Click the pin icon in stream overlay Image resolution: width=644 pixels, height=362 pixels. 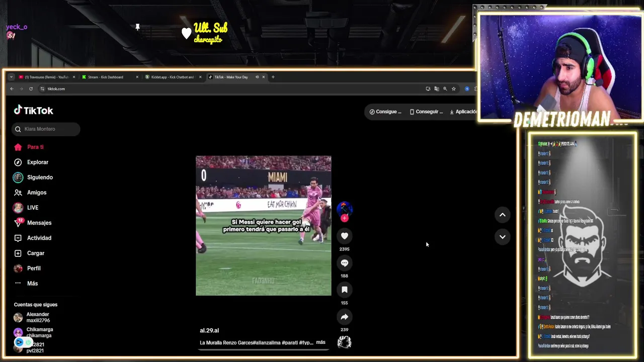(137, 27)
